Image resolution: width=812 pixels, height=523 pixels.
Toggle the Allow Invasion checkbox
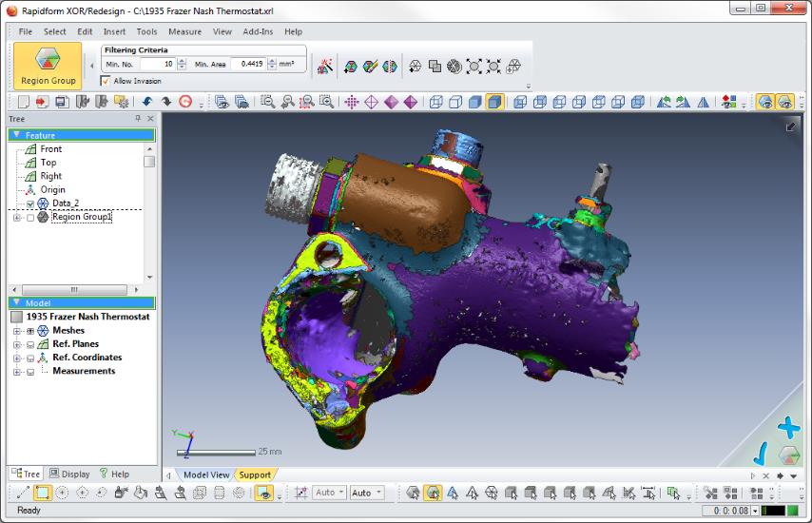106,81
